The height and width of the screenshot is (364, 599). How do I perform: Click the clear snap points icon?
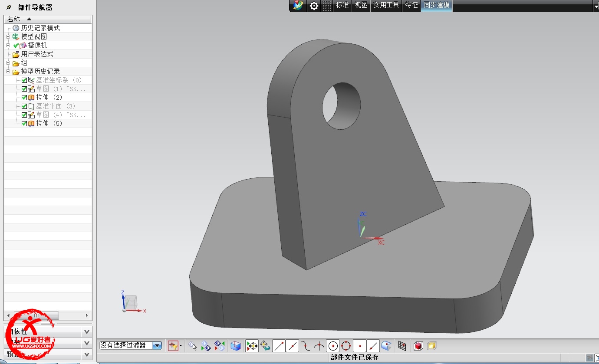(x=265, y=346)
